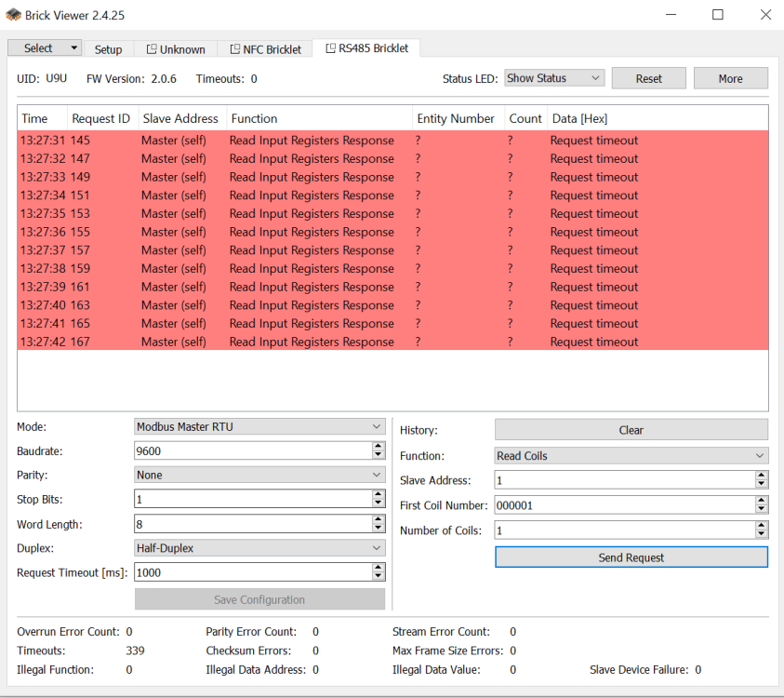784x698 pixels.
Task: Decrease Number of Coils with down arrow
Action: click(x=761, y=534)
